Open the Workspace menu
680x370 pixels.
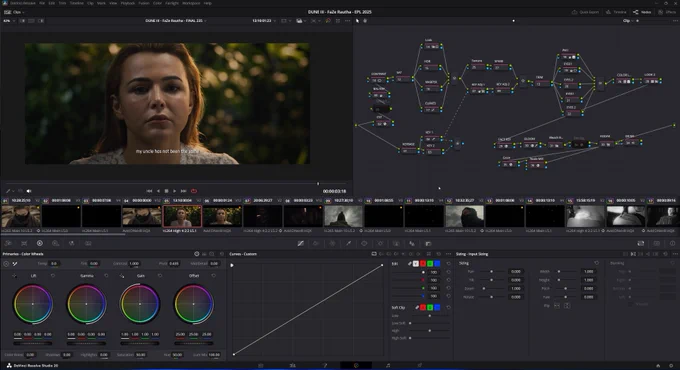point(191,3)
